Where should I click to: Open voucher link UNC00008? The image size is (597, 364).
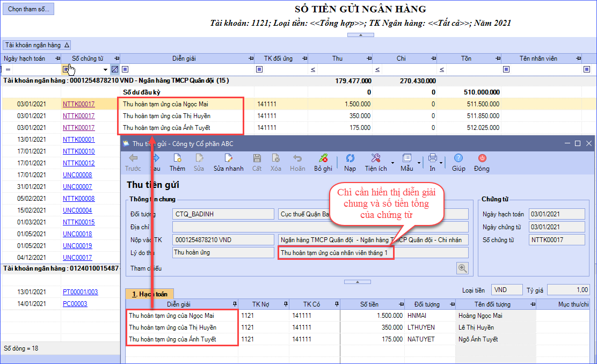(77, 175)
